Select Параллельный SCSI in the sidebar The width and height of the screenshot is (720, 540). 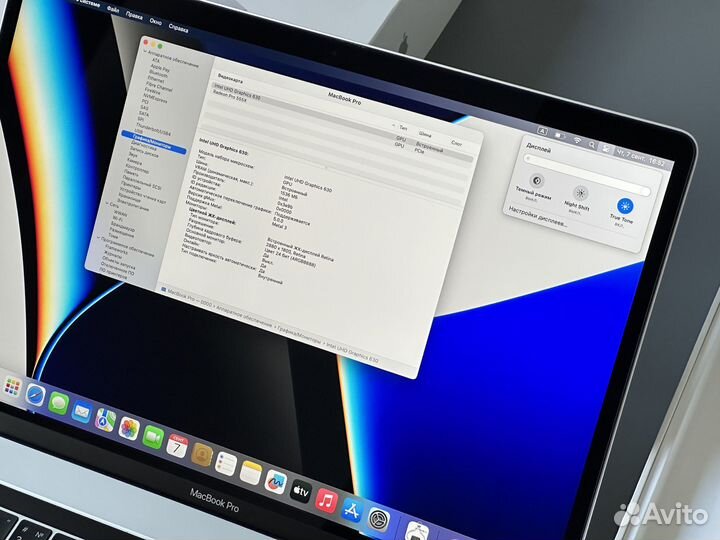[x=142, y=183]
